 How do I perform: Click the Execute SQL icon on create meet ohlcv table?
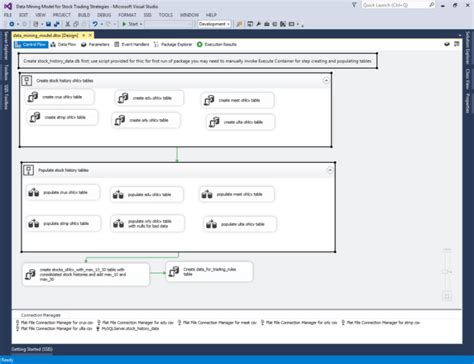(209, 100)
